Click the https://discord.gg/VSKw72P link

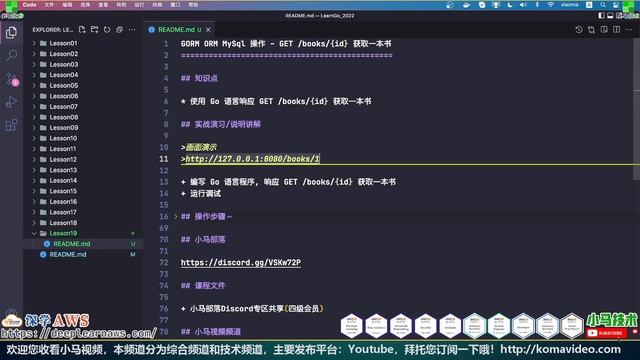coord(241,262)
